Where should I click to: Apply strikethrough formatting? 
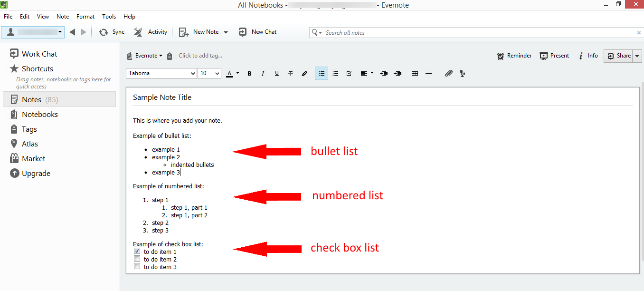291,74
